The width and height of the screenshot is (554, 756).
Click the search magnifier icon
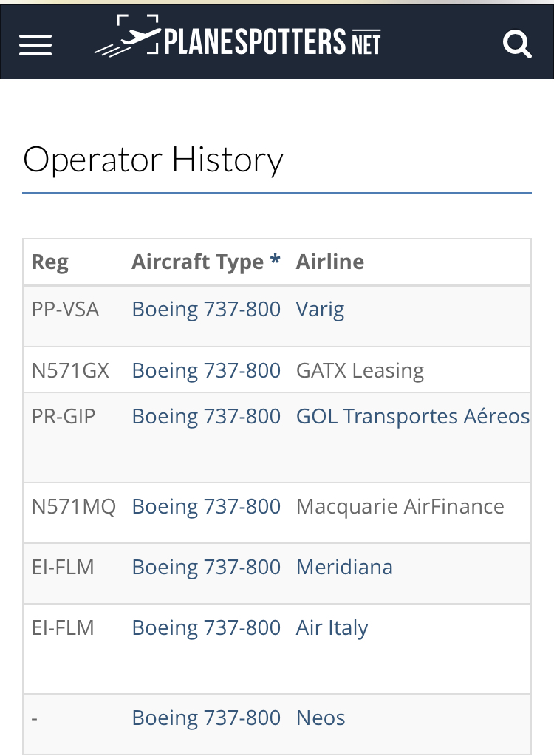click(x=516, y=44)
